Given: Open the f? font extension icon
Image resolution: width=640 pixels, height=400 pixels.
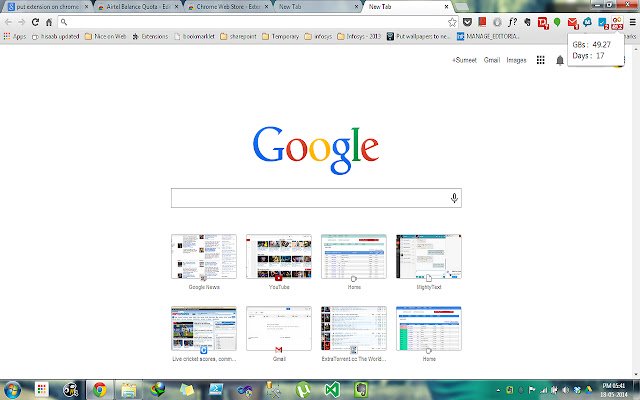Looking at the screenshot, I should [x=512, y=22].
